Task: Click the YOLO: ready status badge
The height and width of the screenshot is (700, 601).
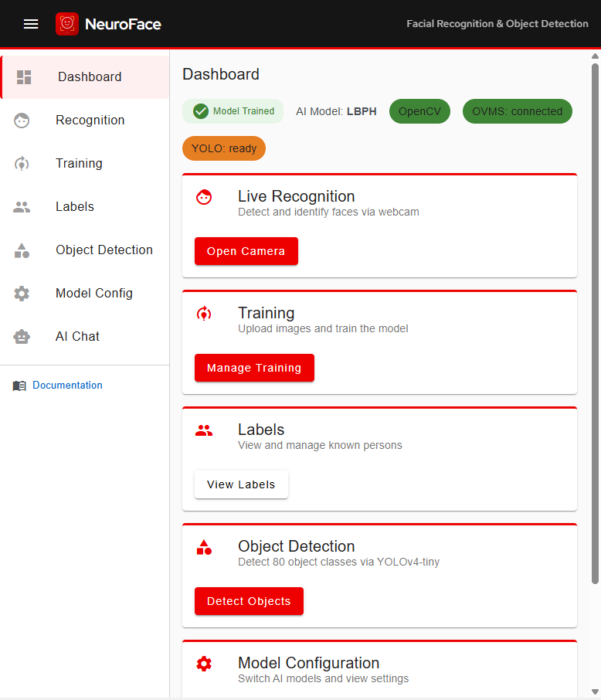Action: coord(224,148)
